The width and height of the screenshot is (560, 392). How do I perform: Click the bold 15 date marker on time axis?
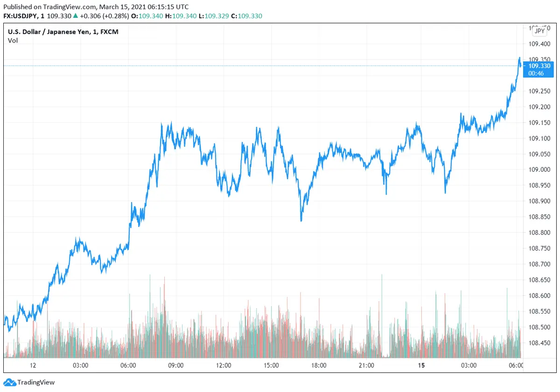pos(421,365)
